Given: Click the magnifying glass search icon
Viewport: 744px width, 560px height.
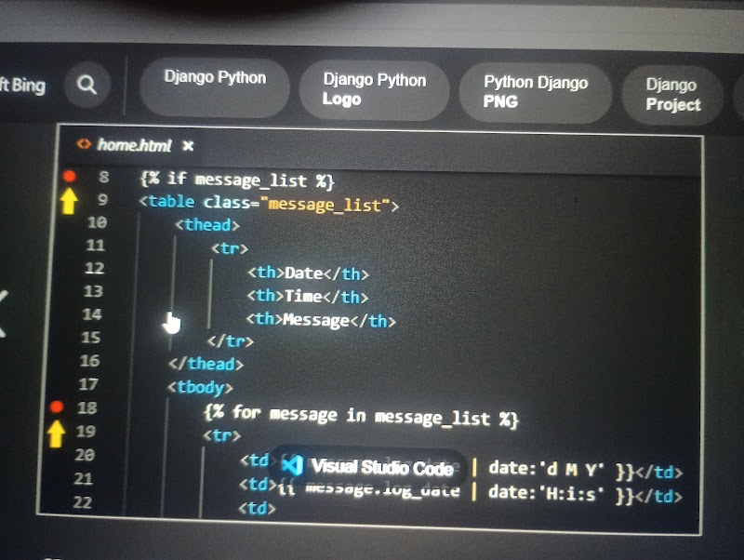Looking at the screenshot, I should (x=86, y=86).
